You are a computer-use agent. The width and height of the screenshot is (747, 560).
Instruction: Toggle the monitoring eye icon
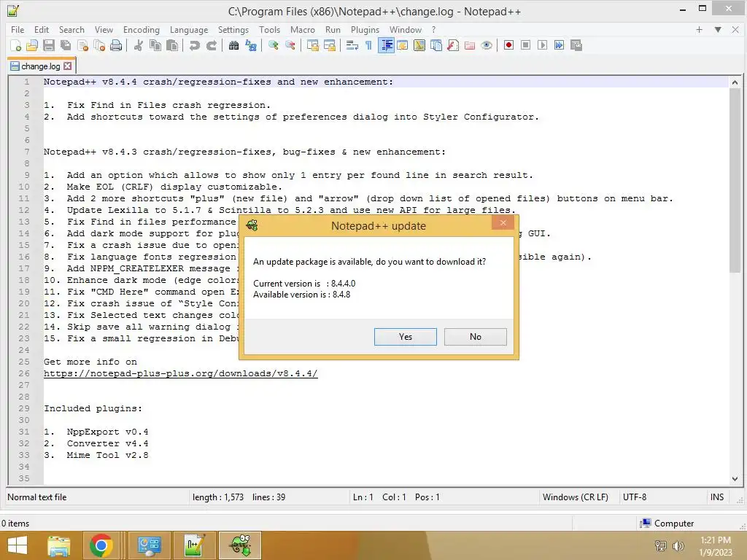tap(487, 45)
